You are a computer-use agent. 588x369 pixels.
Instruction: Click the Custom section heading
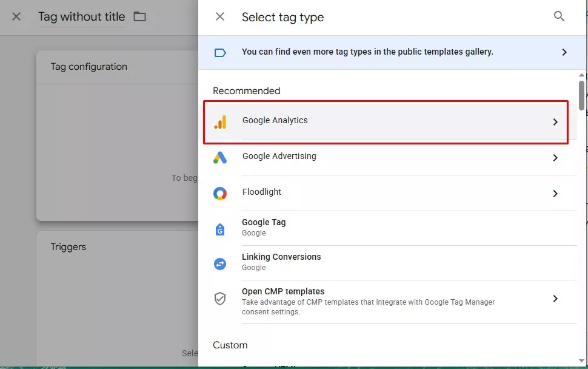(x=230, y=345)
